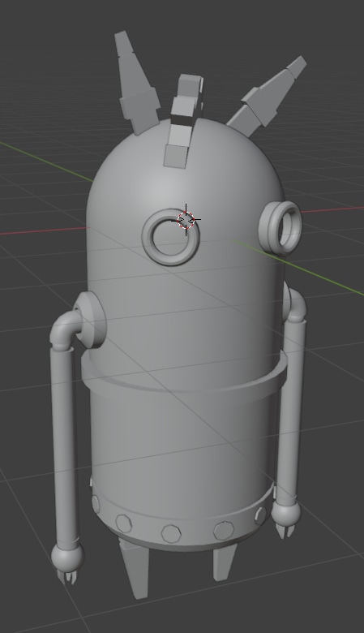Select the long left arm cylinder
364x633 pixels.
point(65,446)
